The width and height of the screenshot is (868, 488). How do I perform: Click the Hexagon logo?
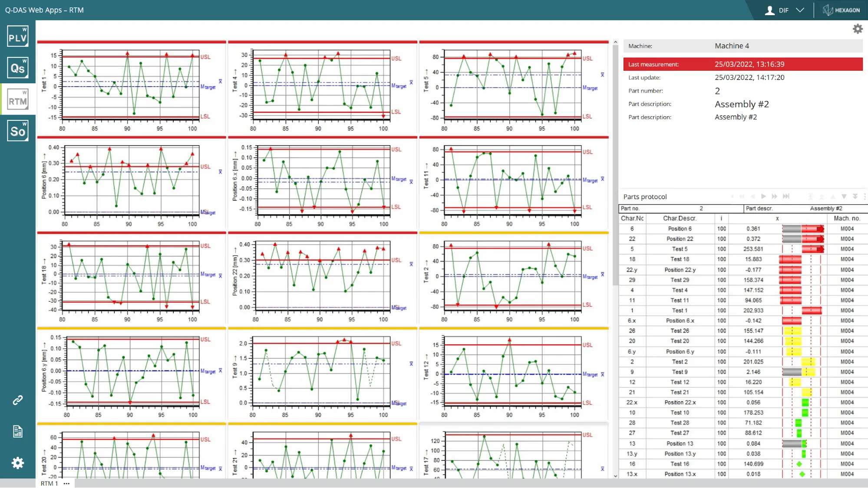842,10
